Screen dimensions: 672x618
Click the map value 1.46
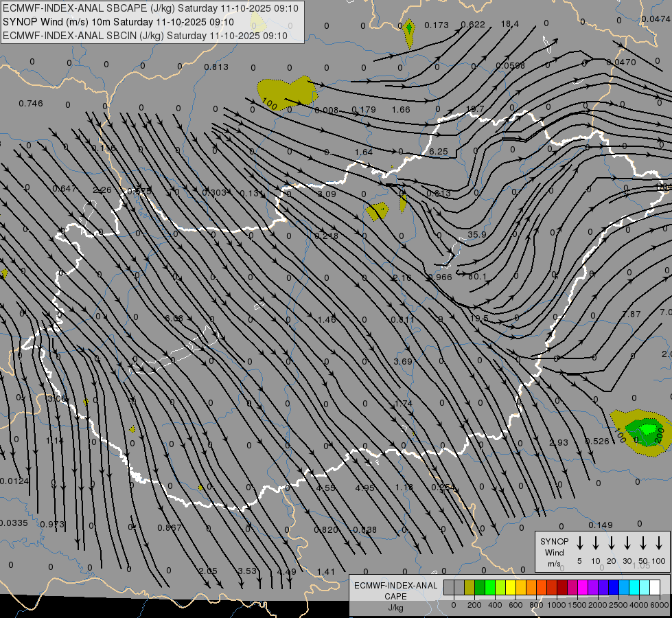click(x=327, y=319)
